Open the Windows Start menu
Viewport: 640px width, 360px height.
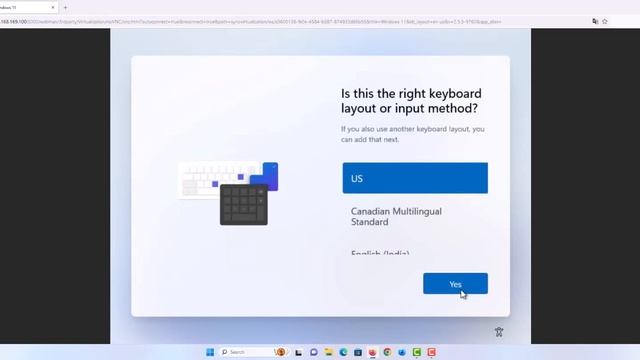[x=210, y=352]
